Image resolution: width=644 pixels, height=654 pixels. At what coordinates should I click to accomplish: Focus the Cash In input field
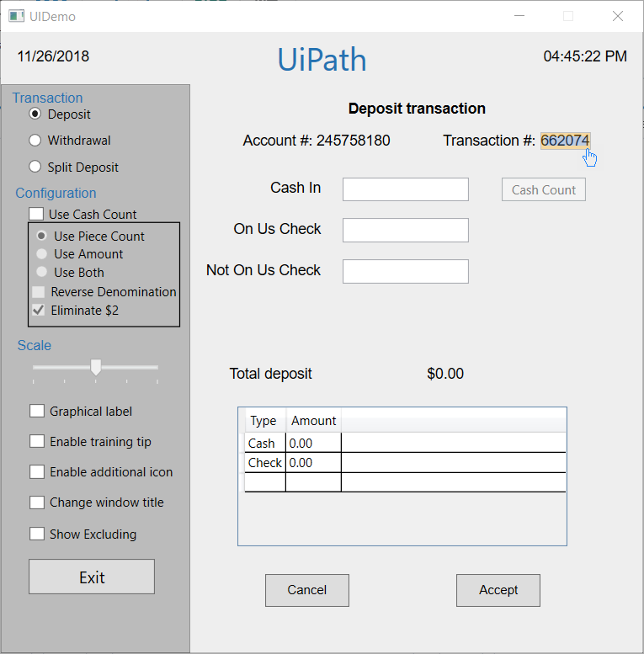click(406, 189)
